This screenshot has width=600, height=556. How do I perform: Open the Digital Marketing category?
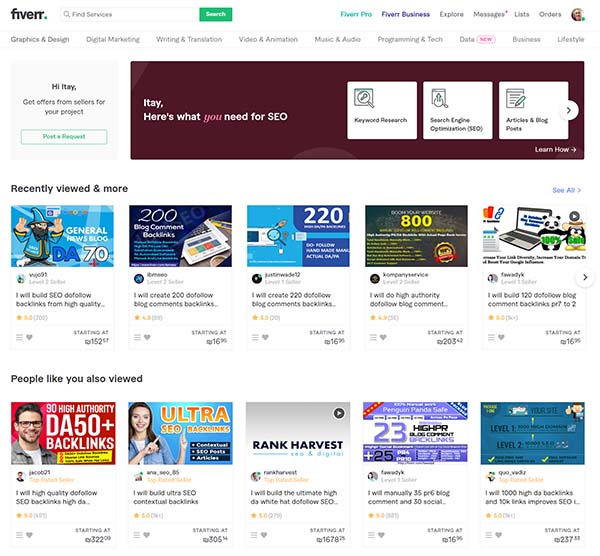[x=113, y=39]
